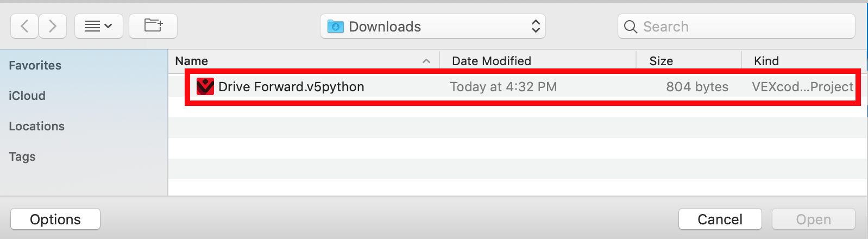This screenshot has width=868, height=239.
Task: Expand the Favorites sidebar section
Action: [x=35, y=65]
